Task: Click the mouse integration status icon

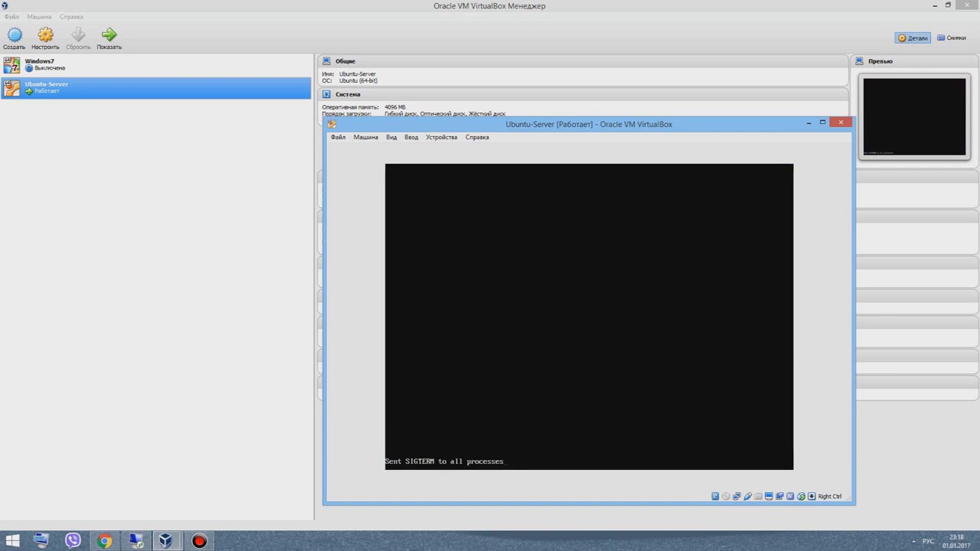Action: [801, 497]
